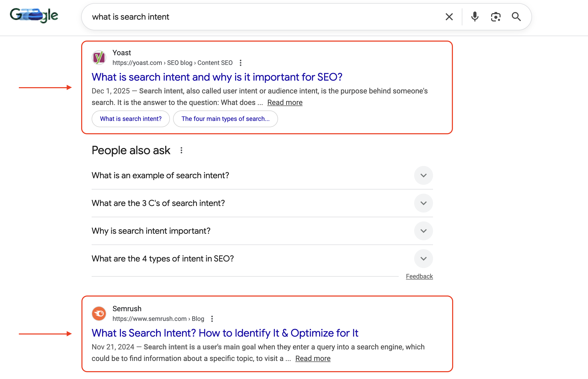Click the magnifying glass search icon
The width and height of the screenshot is (588, 379).
tap(516, 16)
